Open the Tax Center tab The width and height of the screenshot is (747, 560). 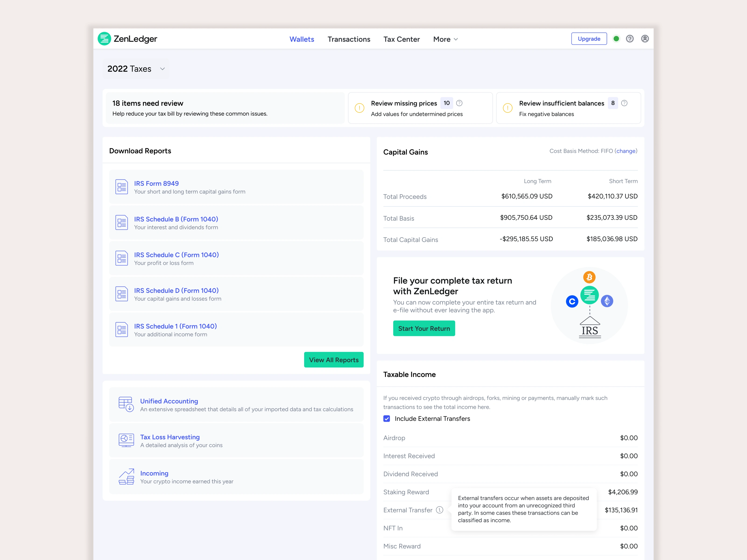(x=401, y=39)
